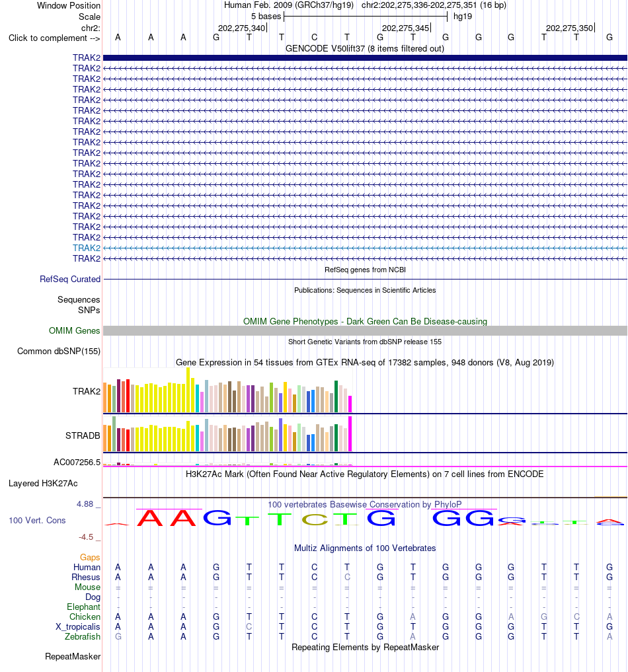
Task: Click the "Scale" track label
Action: pos(89,17)
